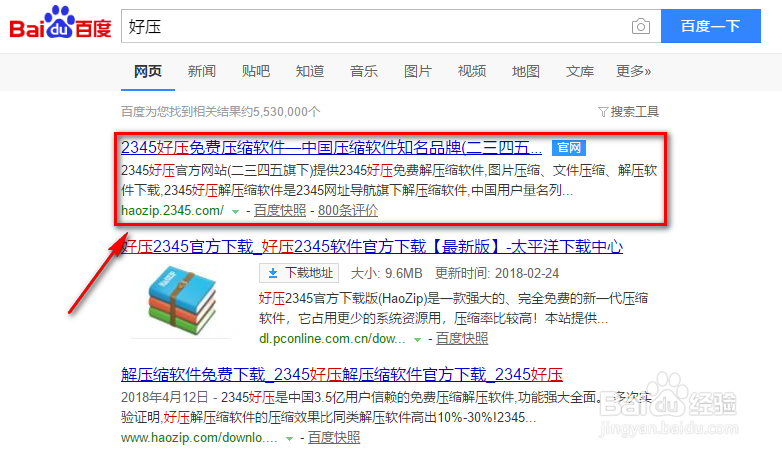Open 解压缩软件免费下载 result title

(x=342, y=374)
